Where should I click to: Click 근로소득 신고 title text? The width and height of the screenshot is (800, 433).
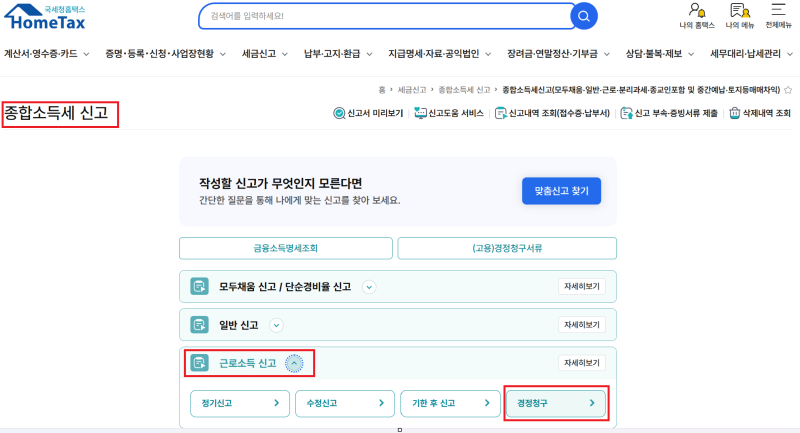247,363
